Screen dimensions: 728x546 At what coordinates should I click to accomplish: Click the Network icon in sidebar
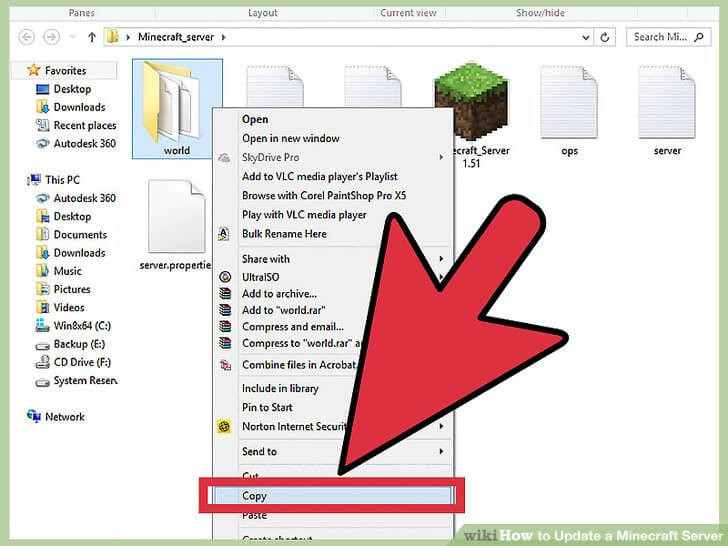34,416
